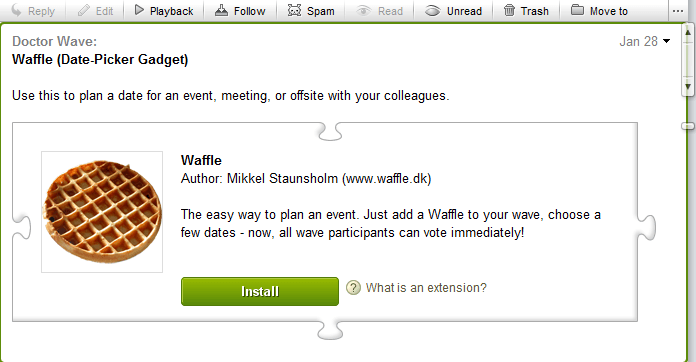The width and height of the screenshot is (696, 362).
Task: Click the Waffle (Date-Picker Gadget) title
Action: [x=100, y=59]
